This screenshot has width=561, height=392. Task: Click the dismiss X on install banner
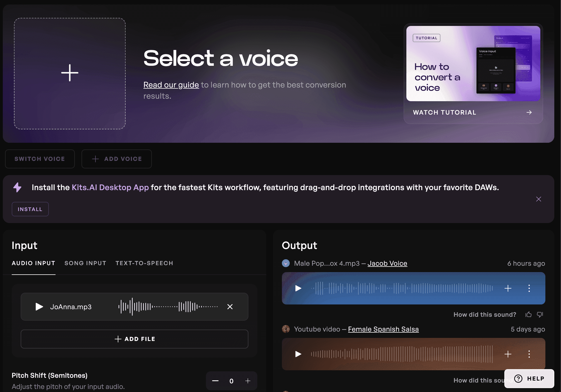coord(538,199)
